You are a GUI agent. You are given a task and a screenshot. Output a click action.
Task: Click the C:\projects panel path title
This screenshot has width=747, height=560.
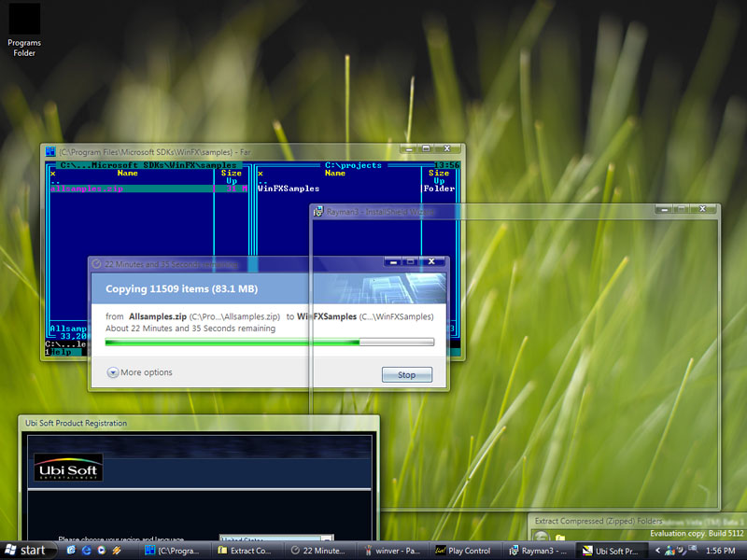(x=353, y=165)
